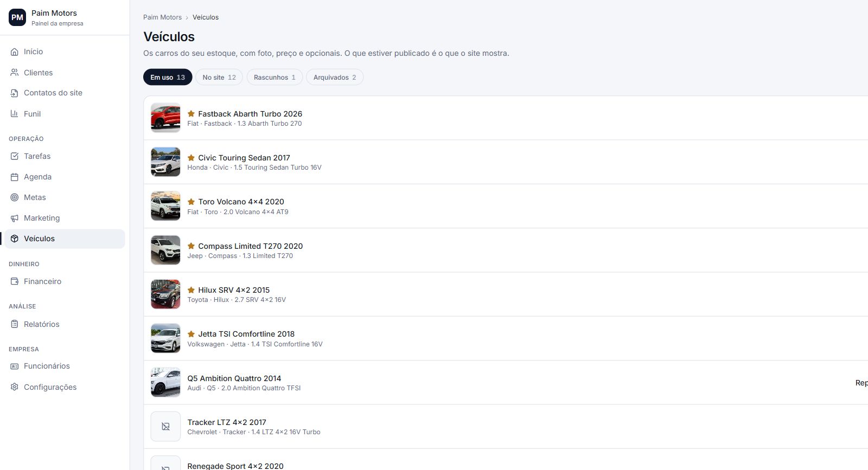
Task: Toggle the star on Hilux SRV 4×2 2015
Action: click(x=191, y=290)
